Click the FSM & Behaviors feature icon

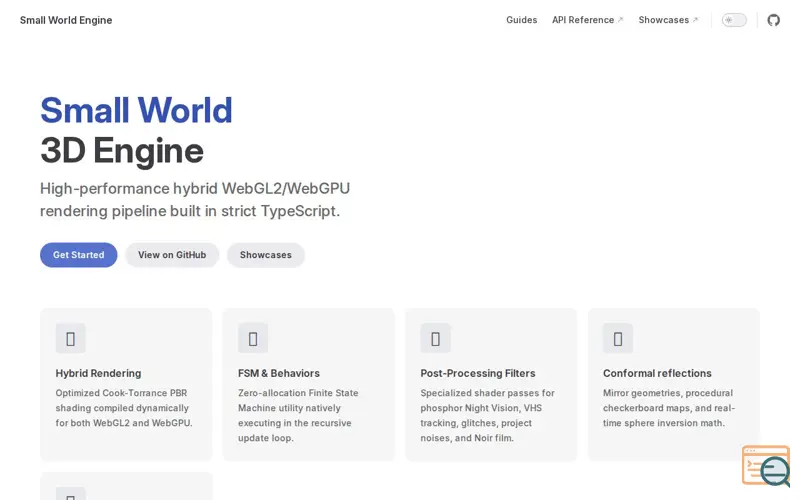tap(253, 338)
